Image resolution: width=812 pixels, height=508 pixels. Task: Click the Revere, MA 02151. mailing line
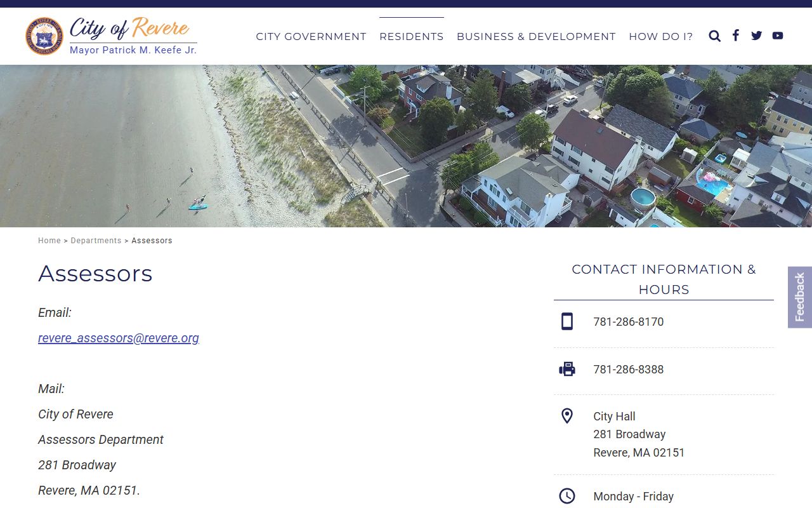pos(89,490)
